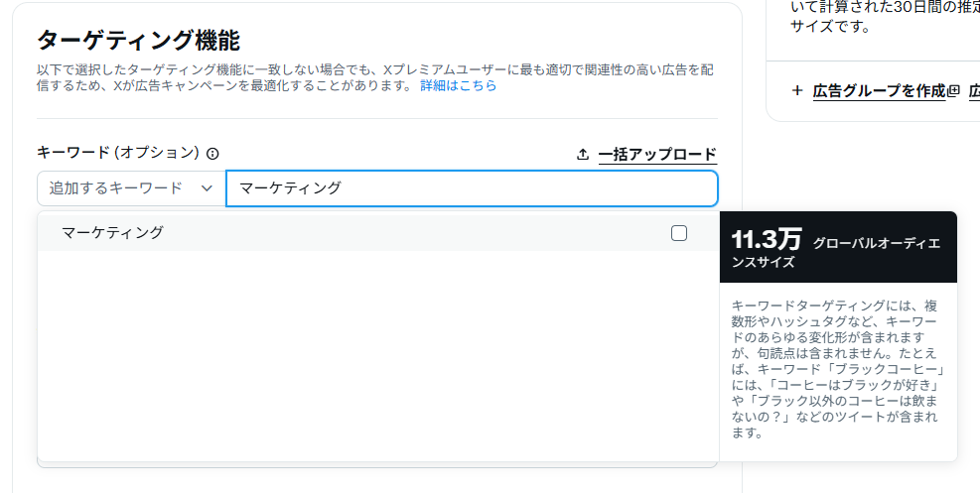980x493 pixels.
Task: Open the 詳細はこちら link
Action: [459, 85]
